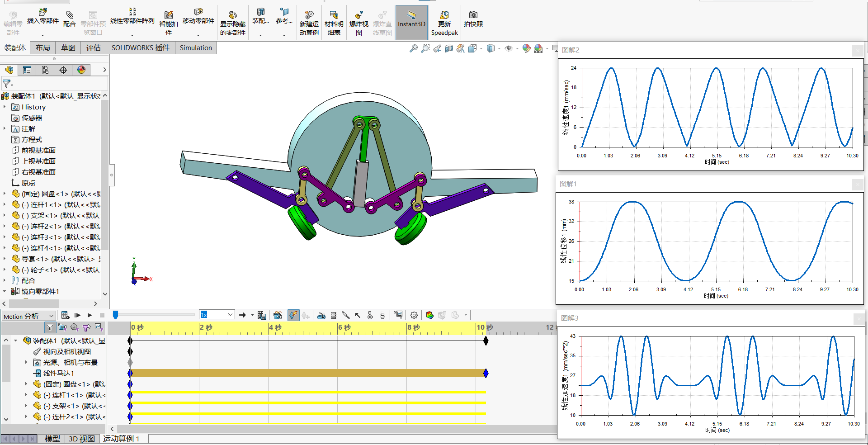This screenshot has height=445, width=868.
Task: Open Bill of Materials (材料明细表)
Action: pyautogui.click(x=334, y=23)
